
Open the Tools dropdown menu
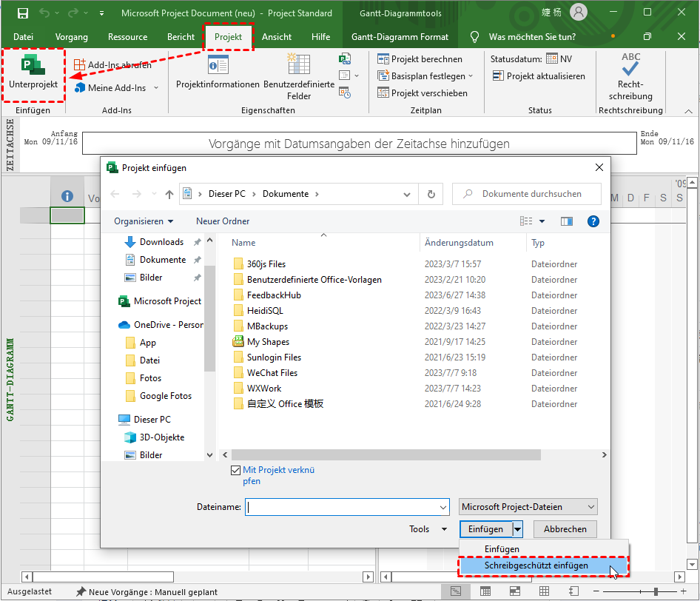tap(428, 529)
